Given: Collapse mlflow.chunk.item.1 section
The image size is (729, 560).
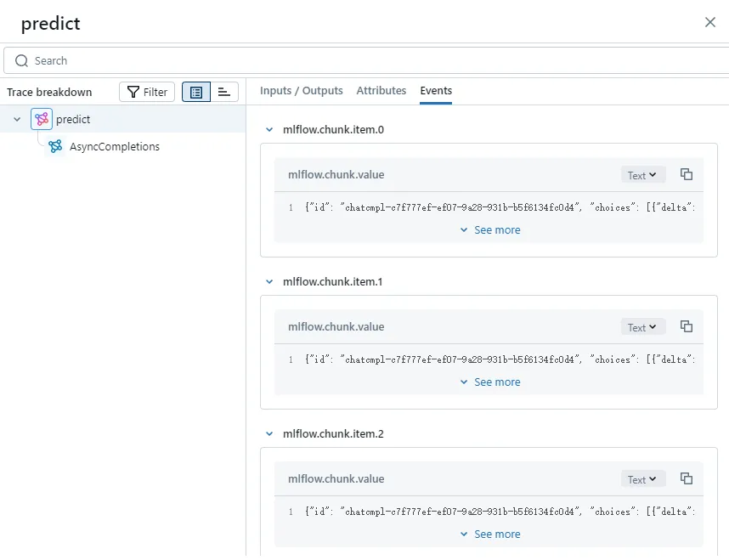Looking at the screenshot, I should pyautogui.click(x=269, y=282).
